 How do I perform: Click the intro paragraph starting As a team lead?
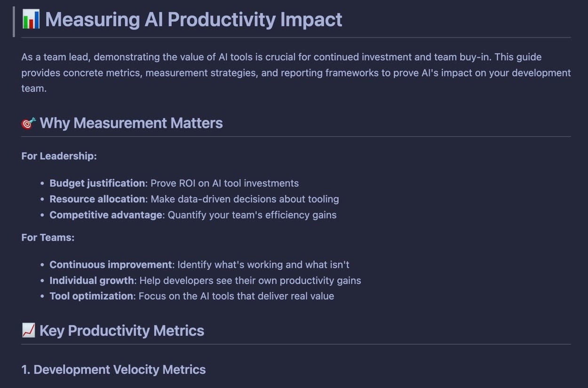296,73
